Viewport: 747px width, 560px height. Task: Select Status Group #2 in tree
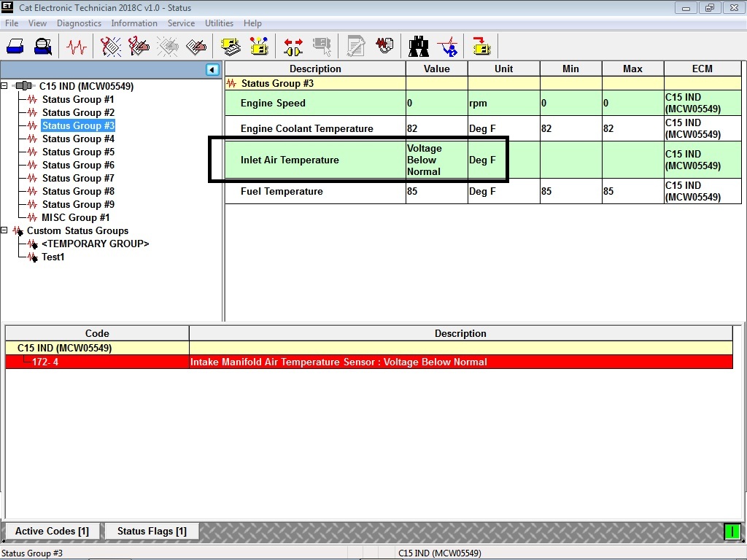point(78,112)
